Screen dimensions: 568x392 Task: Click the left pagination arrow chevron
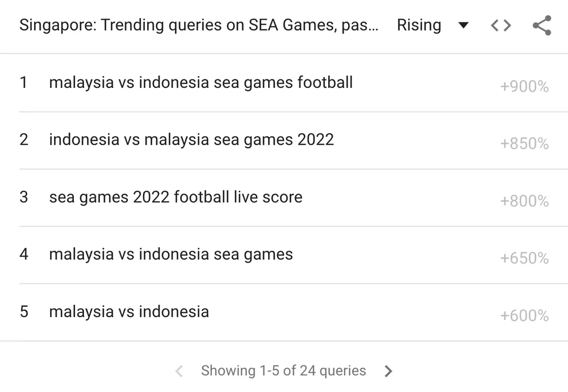[x=179, y=370]
